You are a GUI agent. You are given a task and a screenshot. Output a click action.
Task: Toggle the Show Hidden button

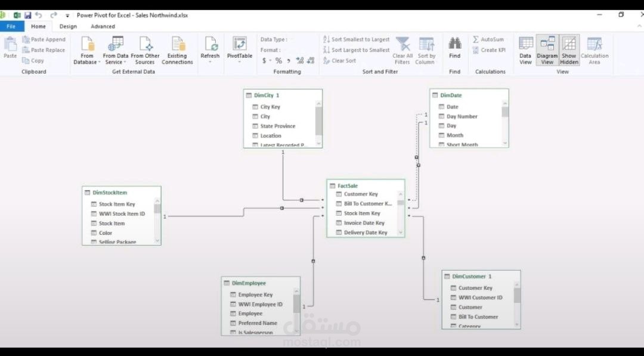(569, 51)
